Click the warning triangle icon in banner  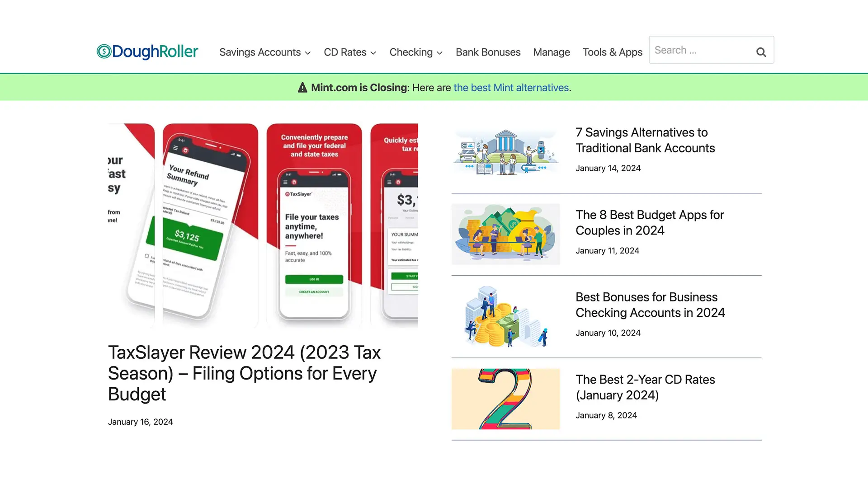coord(302,88)
